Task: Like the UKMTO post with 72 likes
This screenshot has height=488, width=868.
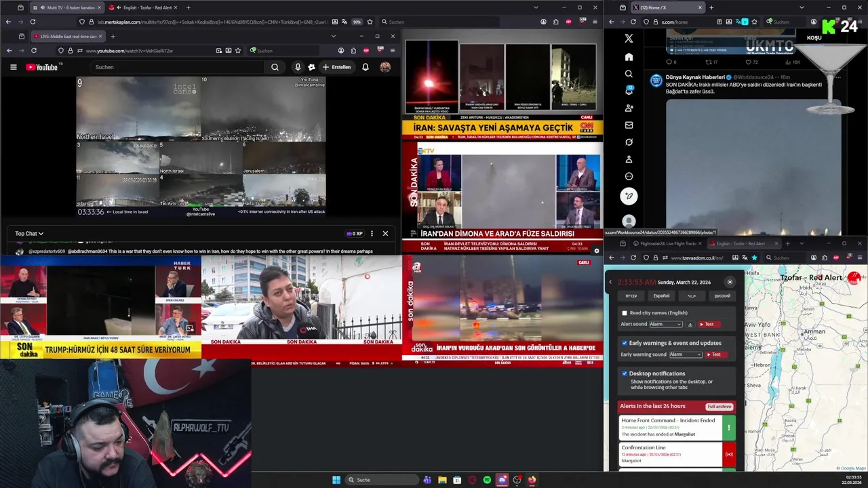Action: click(x=751, y=62)
